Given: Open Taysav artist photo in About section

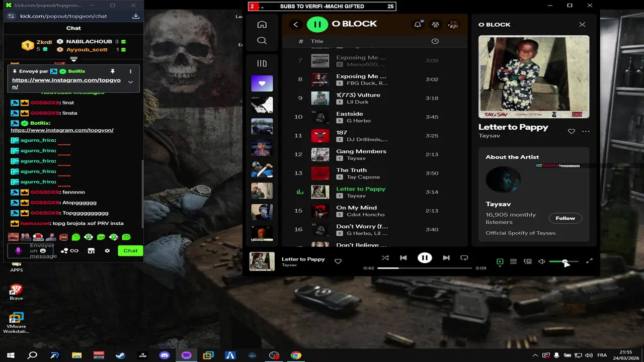Looking at the screenshot, I should point(503,179).
